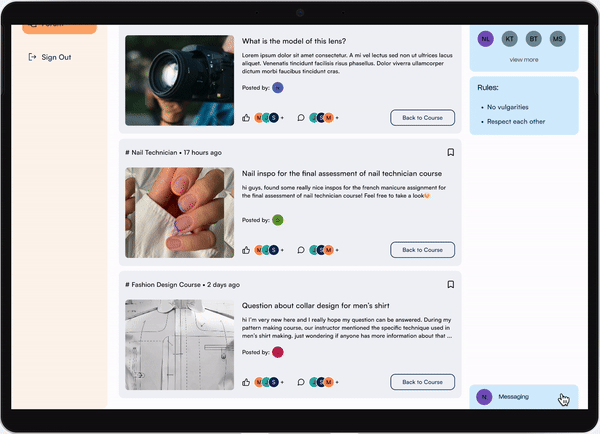
Task: Open comments on collar design post
Action: 301,382
